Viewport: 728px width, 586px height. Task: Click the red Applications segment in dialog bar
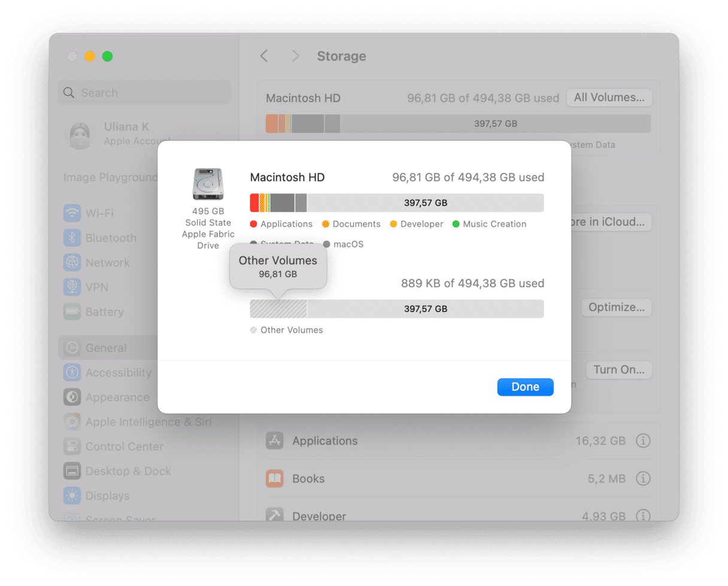pyautogui.click(x=254, y=203)
